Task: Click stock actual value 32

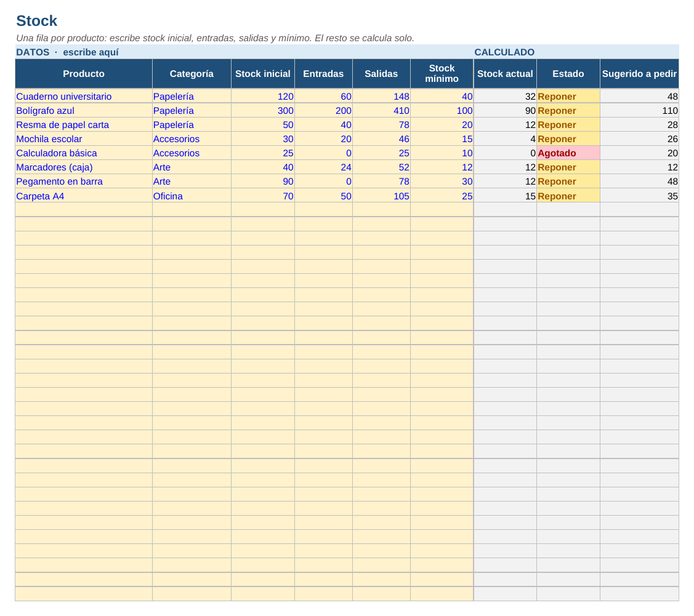Action: click(505, 97)
